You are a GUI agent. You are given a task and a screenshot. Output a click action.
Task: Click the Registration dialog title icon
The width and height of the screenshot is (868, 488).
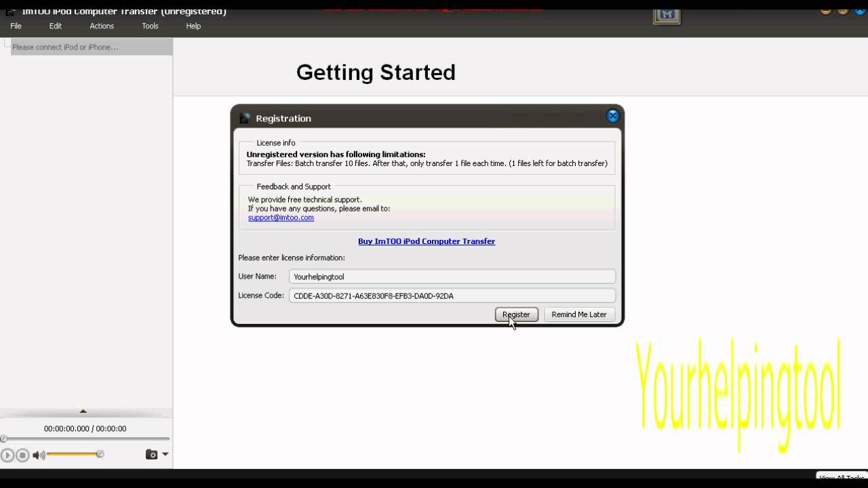coord(245,118)
